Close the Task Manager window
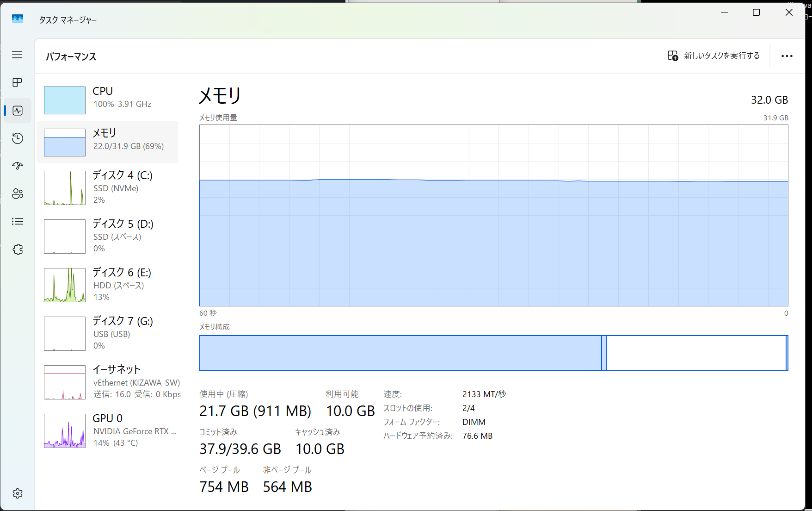Viewport: 812px width, 511px height. (x=789, y=12)
